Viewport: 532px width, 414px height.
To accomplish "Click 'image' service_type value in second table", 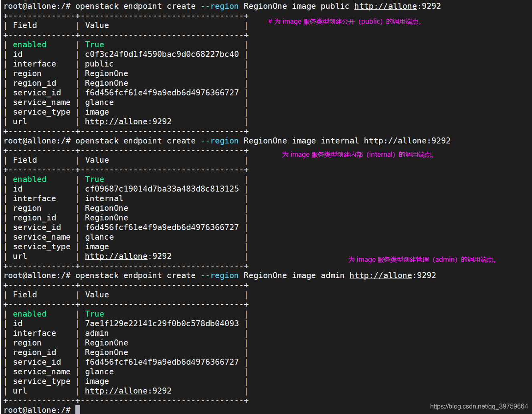I will [97, 247].
